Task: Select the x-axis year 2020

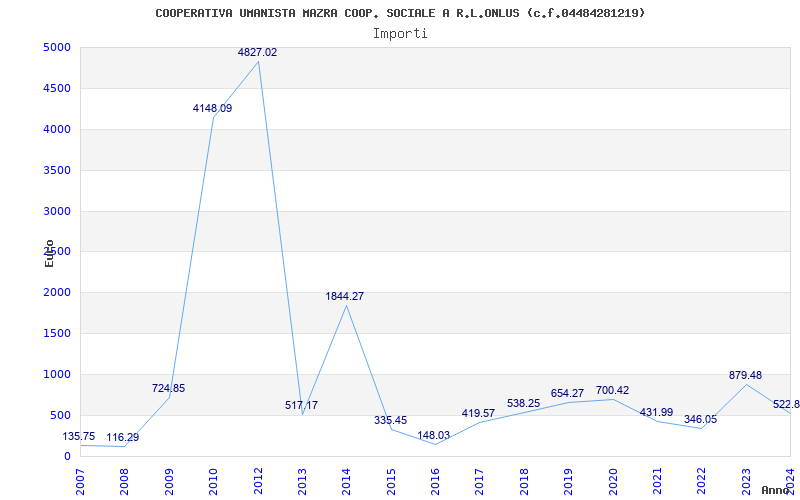Action: (613, 481)
